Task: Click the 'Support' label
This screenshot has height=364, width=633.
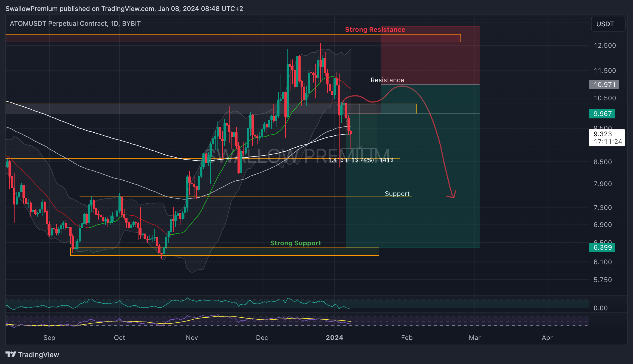Action: point(397,194)
